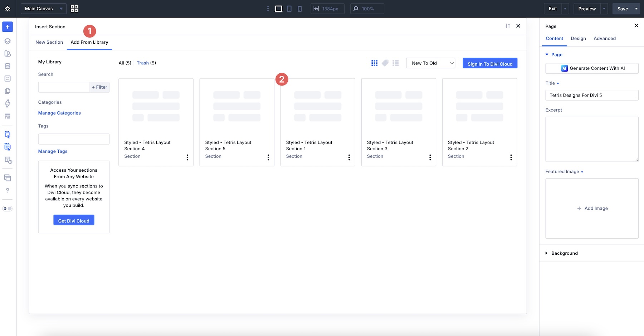Viewport: 644px width, 336px height.
Task: Switch to phone view icon
Action: click(x=300, y=9)
